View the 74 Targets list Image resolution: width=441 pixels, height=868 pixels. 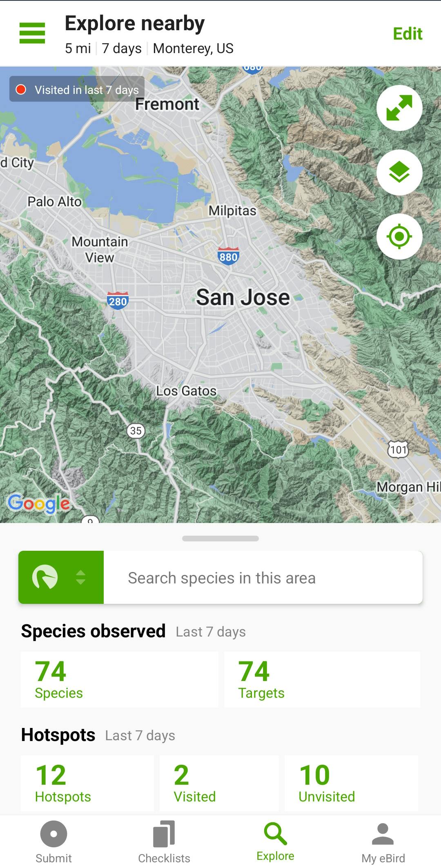coord(322,679)
